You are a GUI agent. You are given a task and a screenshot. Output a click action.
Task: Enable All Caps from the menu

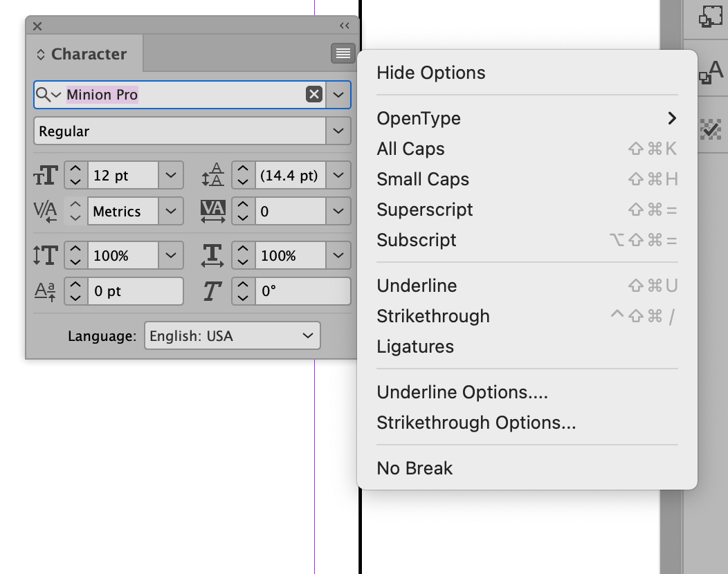pyautogui.click(x=410, y=149)
